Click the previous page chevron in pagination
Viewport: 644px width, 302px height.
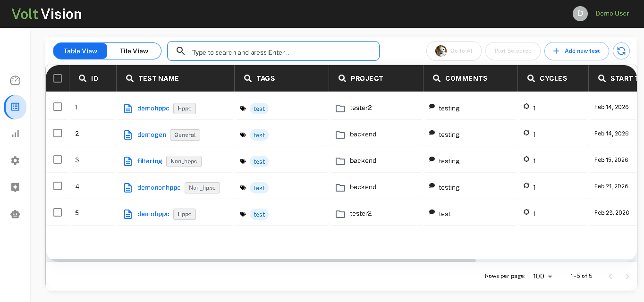(x=610, y=276)
